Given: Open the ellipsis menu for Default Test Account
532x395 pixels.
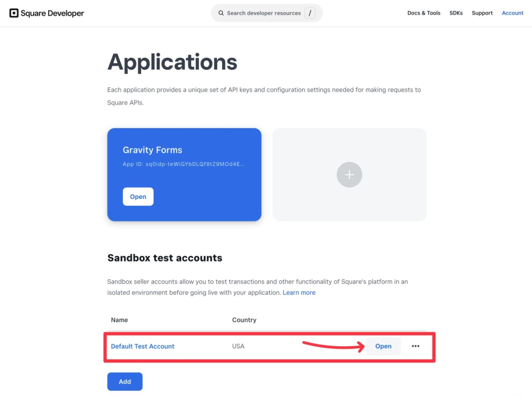Looking at the screenshot, I should (x=415, y=346).
